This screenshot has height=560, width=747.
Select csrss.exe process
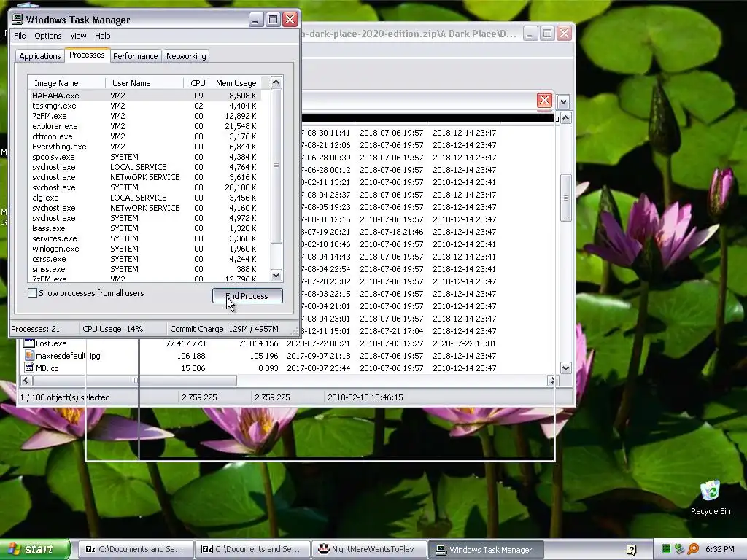[x=145, y=259]
